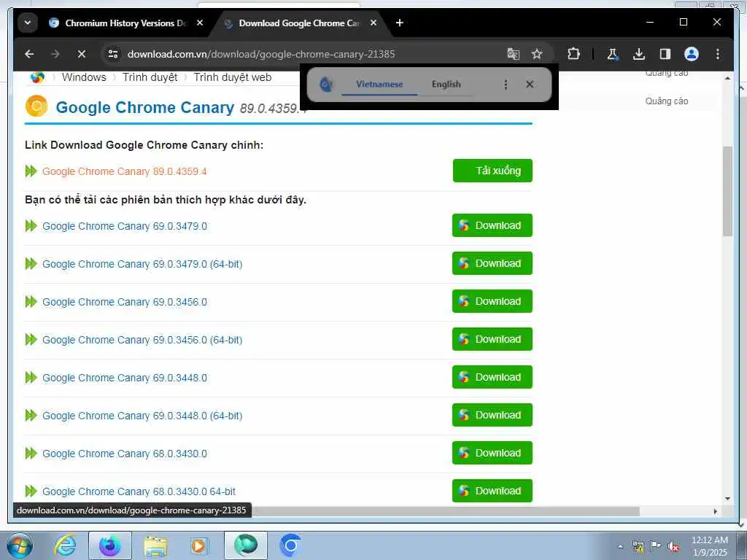
Task: Open Chrome Labs flask icon
Action: [x=613, y=54]
